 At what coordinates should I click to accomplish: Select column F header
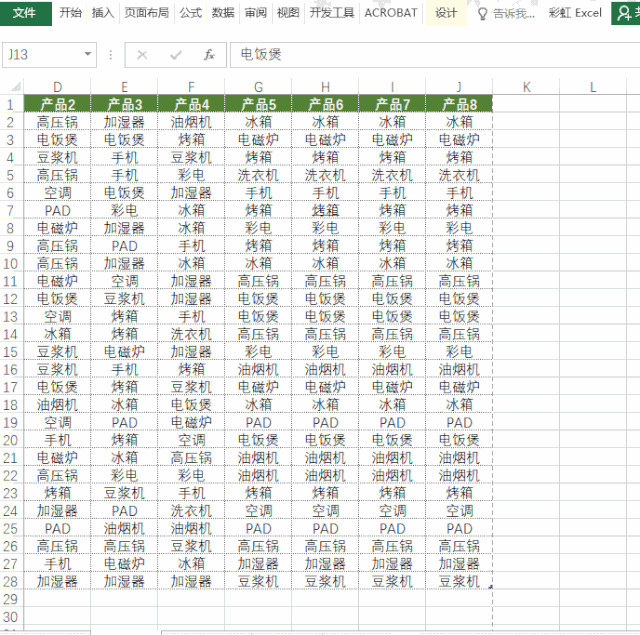pos(191,87)
